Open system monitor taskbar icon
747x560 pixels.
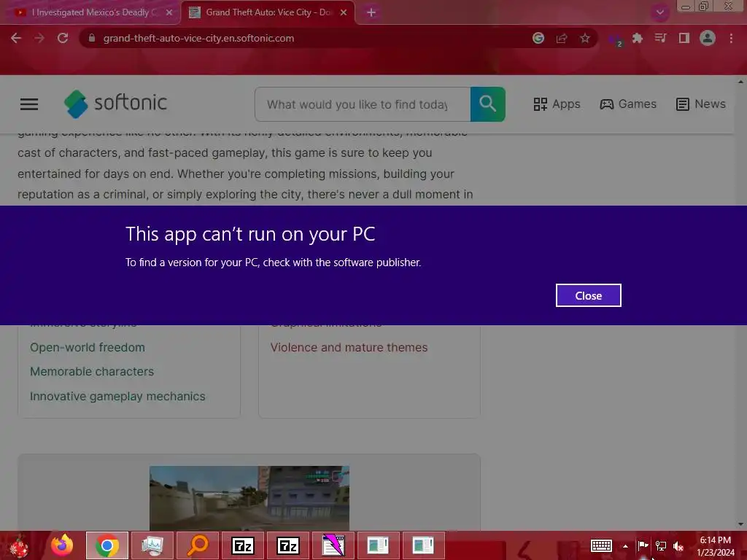[x=152, y=545]
